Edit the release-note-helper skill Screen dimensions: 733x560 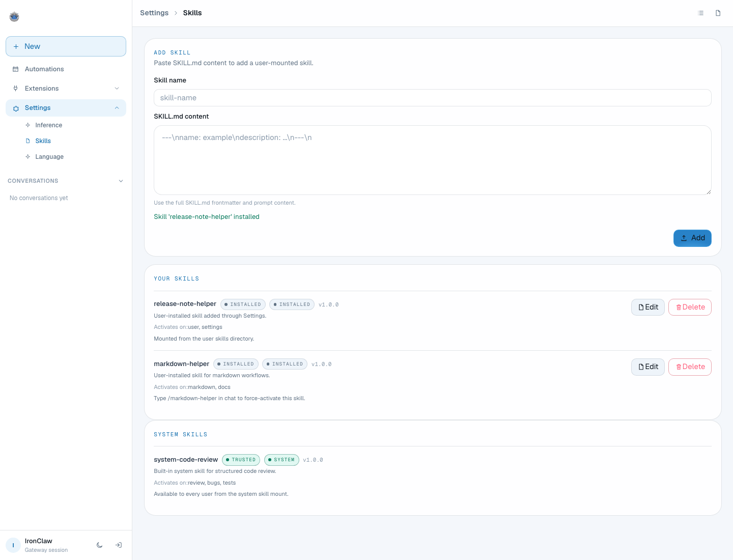point(648,307)
